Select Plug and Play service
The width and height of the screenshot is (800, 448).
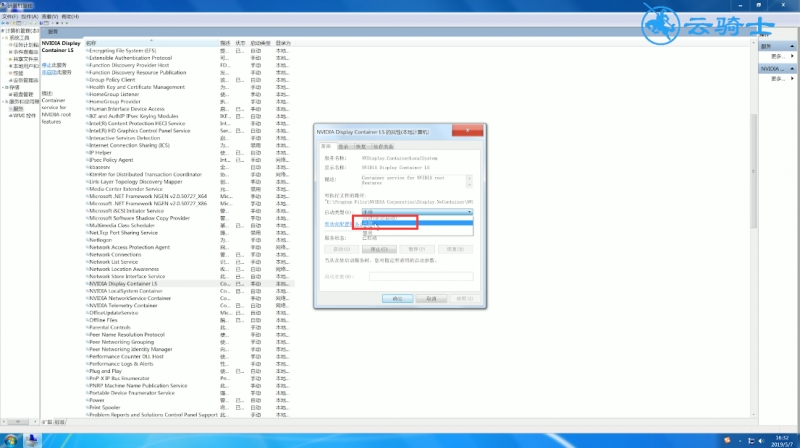pos(106,371)
